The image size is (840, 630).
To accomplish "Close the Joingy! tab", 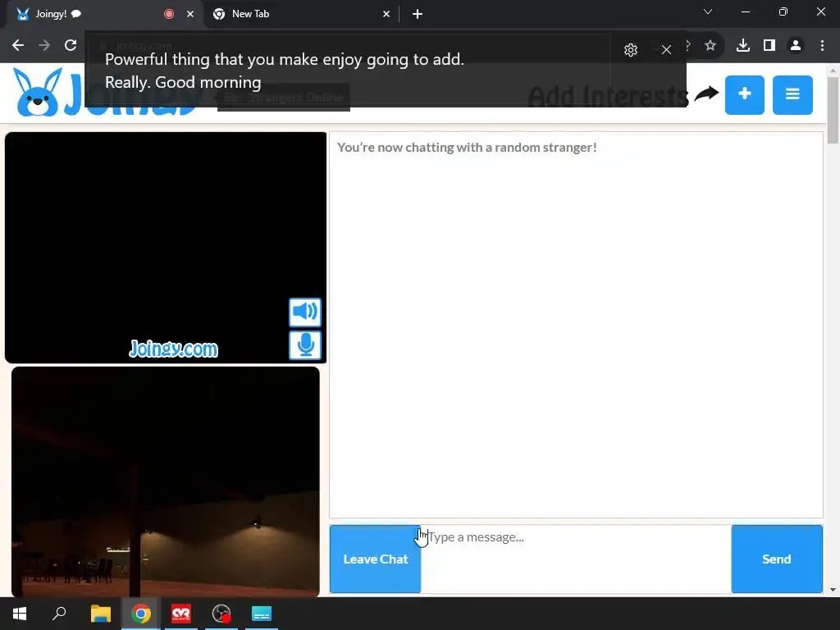I will [190, 14].
